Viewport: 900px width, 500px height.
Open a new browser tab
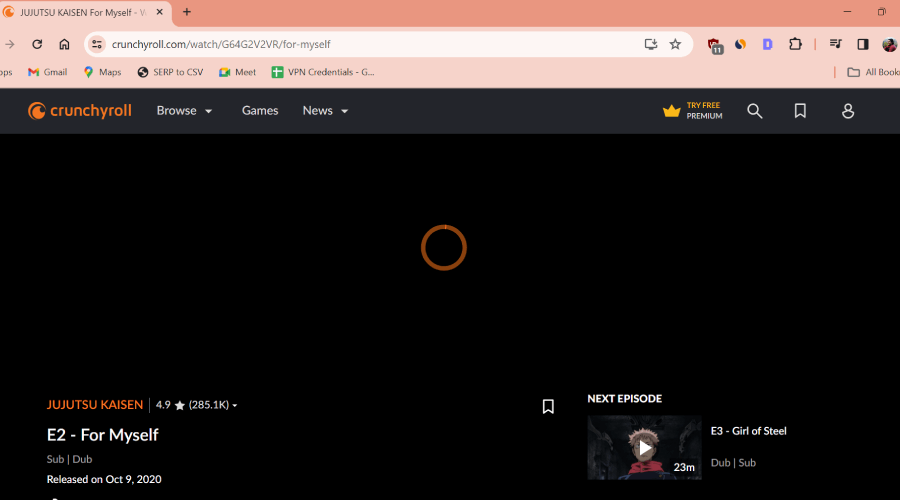(187, 12)
